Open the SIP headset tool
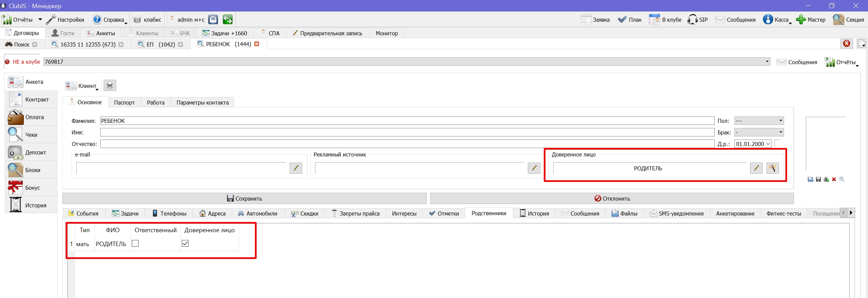 tap(697, 20)
